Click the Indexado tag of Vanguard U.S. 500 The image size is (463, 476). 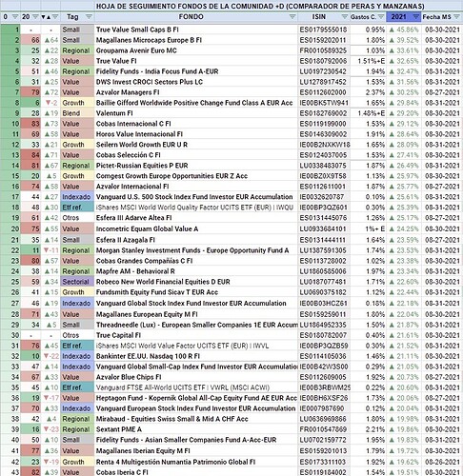coord(76,197)
